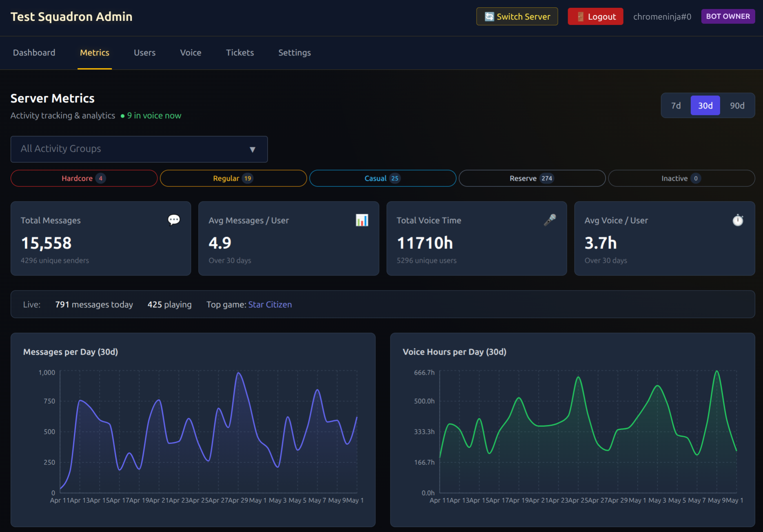Go to the Dashboard tab
The image size is (763, 532).
point(34,53)
